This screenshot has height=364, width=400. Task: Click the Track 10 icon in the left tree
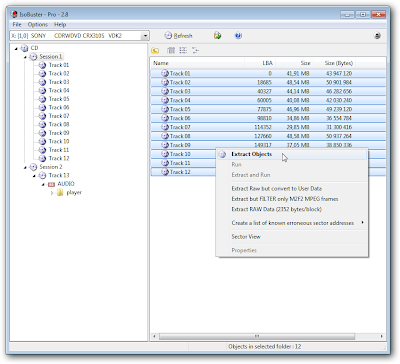point(42,141)
